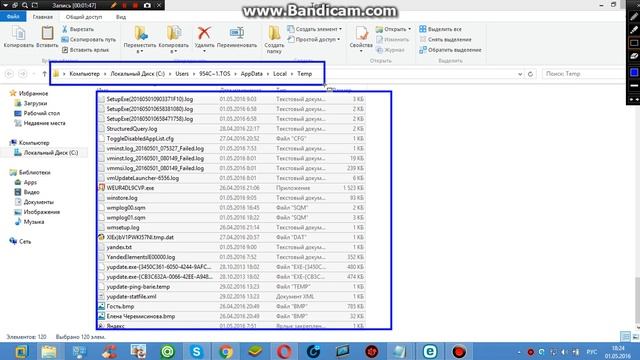
Task: Open the Переместить в folder menu
Action: point(140,40)
